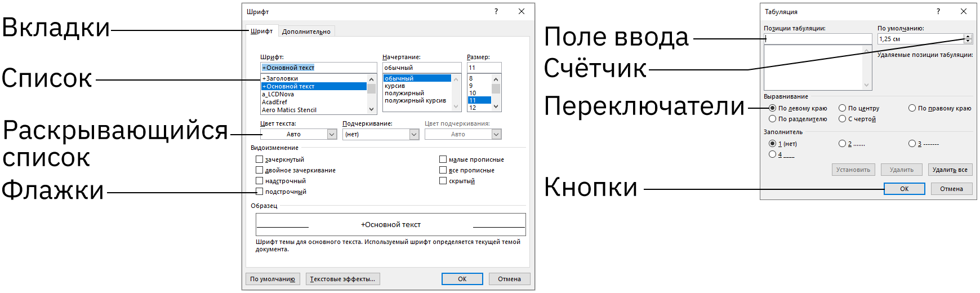Expand the Подчеркивание dropdown
Viewport: 980px width, 293px height.
pos(414,134)
